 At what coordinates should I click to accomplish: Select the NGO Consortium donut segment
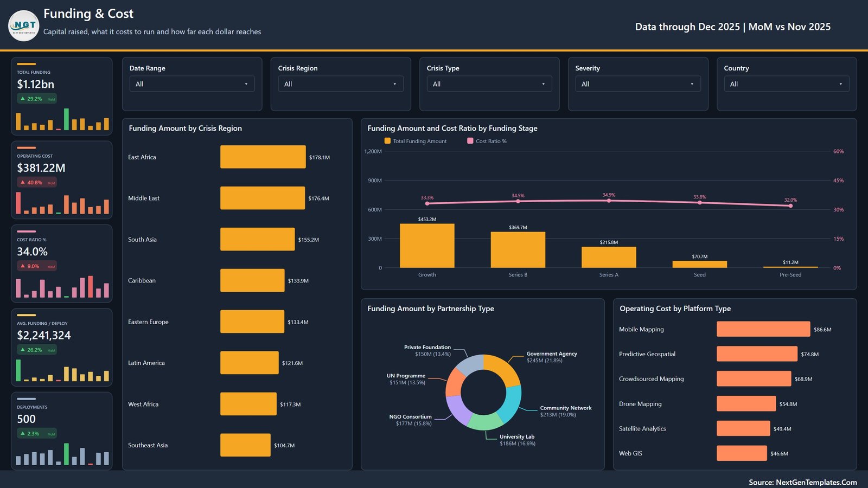457,410
